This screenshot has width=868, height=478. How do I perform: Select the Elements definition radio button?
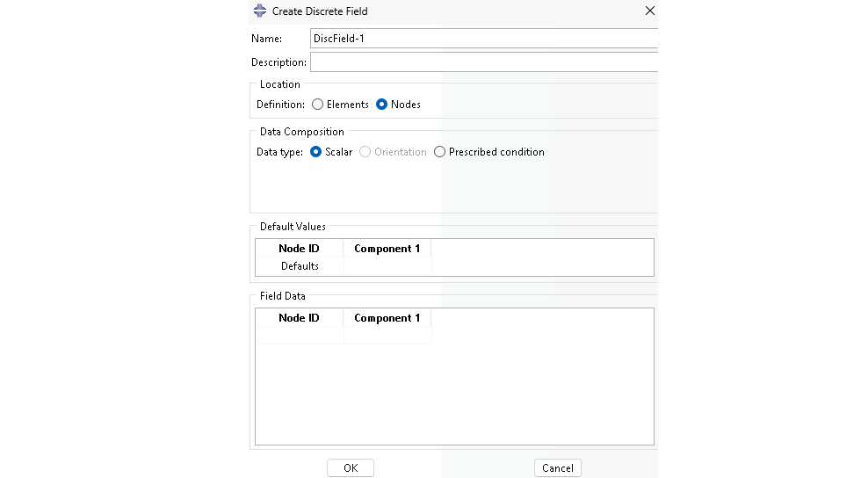tap(318, 105)
